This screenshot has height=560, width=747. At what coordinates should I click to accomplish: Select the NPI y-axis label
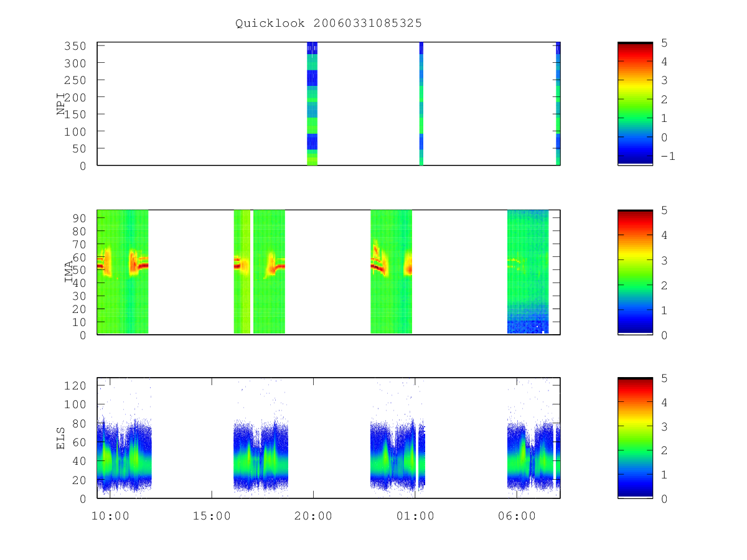tap(62, 104)
